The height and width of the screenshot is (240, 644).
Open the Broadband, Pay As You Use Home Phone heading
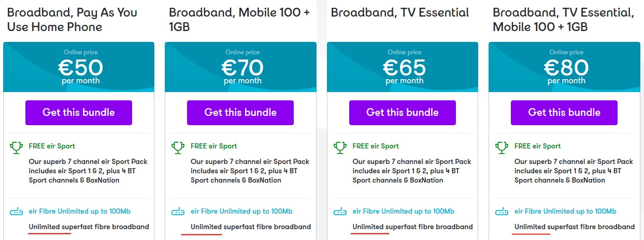tap(72, 19)
